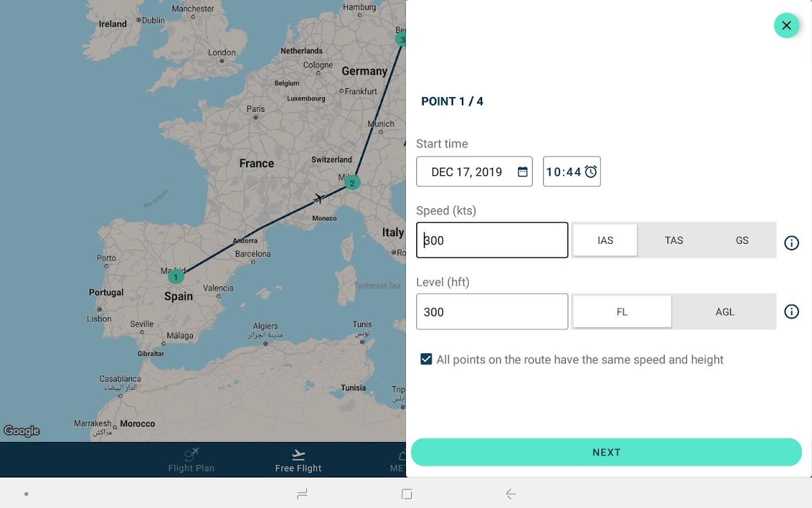Show info about speed types

[x=791, y=243]
